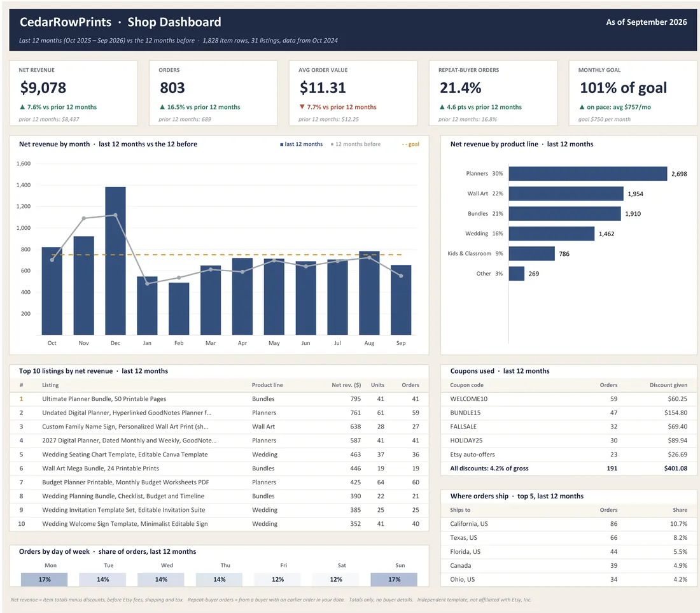Click the Other bar value 269
Image resolution: width=700 pixels, height=613 pixels.
534,274
